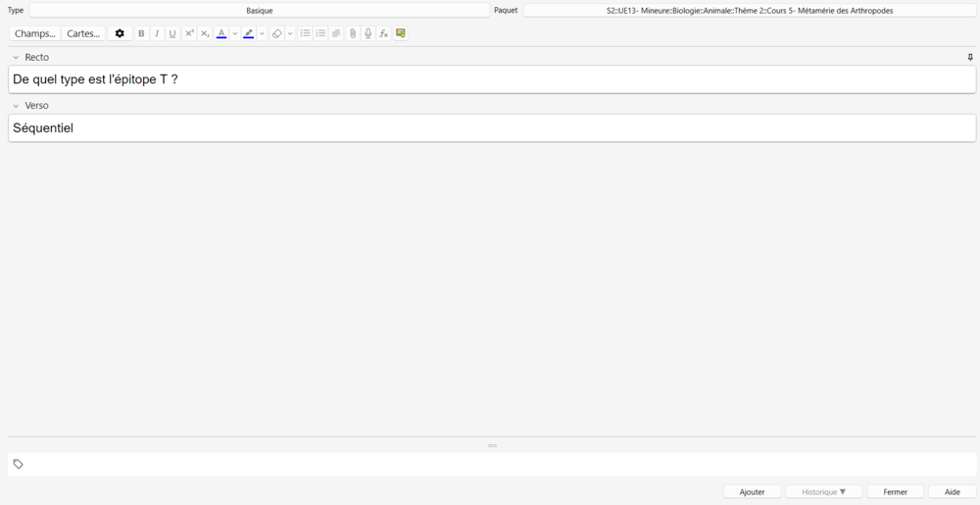This screenshot has height=505, width=980.
Task: Open the equations fx menu
Action: pos(384,33)
